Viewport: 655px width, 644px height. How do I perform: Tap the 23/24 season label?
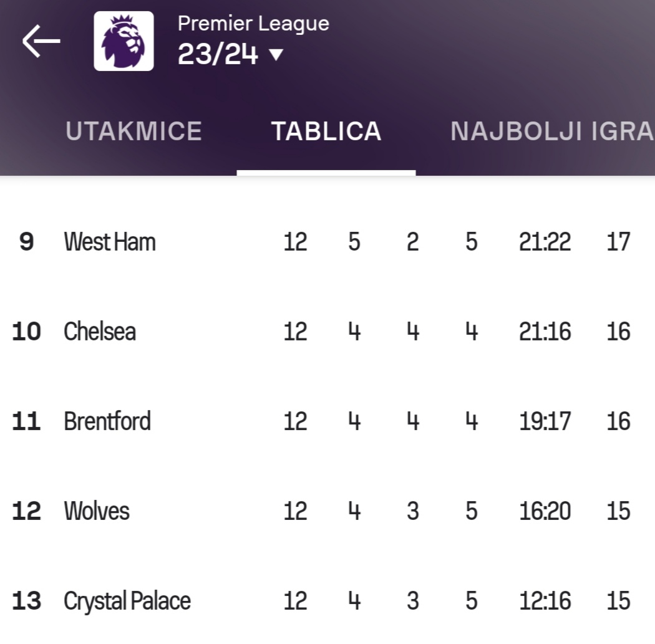click(218, 55)
